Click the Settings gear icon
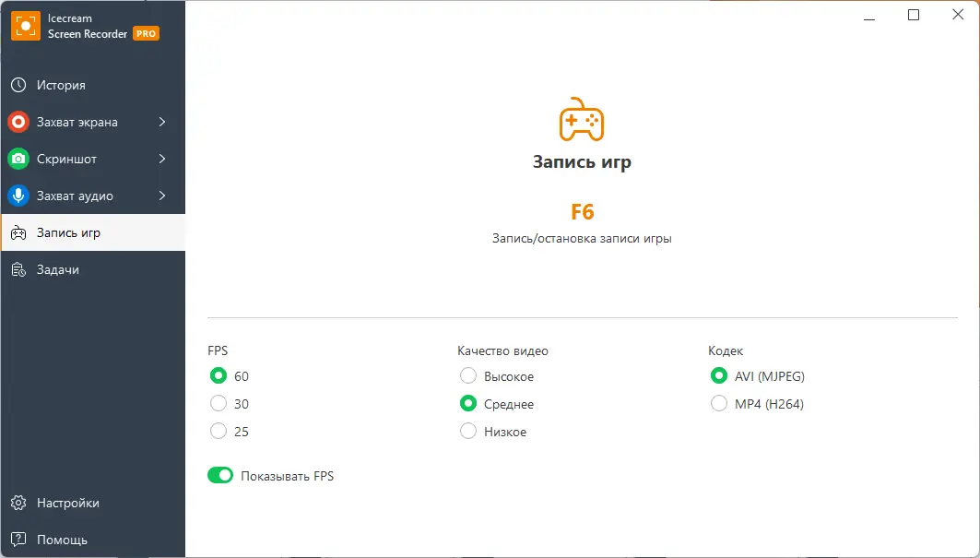 (18, 503)
